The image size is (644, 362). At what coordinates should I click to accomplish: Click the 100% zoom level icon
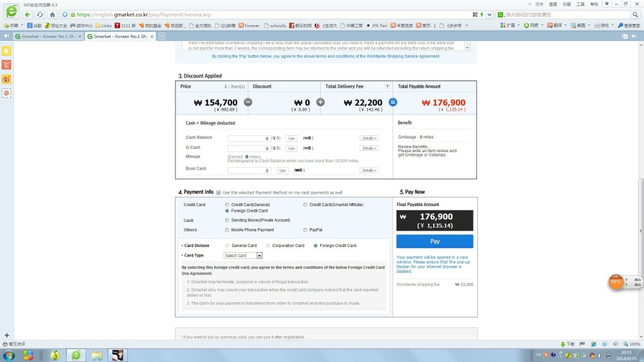tap(631, 344)
